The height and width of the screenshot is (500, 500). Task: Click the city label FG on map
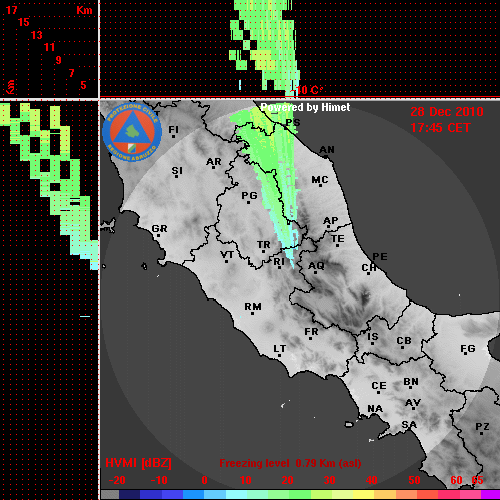[x=468, y=349]
